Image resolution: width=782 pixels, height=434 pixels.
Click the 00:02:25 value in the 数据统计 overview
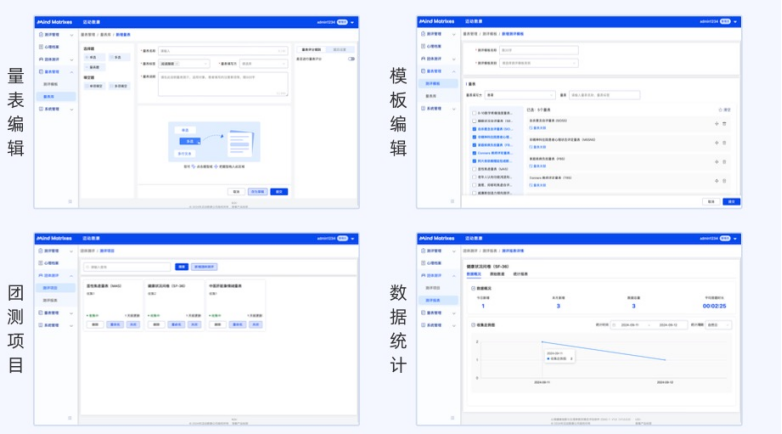point(714,306)
